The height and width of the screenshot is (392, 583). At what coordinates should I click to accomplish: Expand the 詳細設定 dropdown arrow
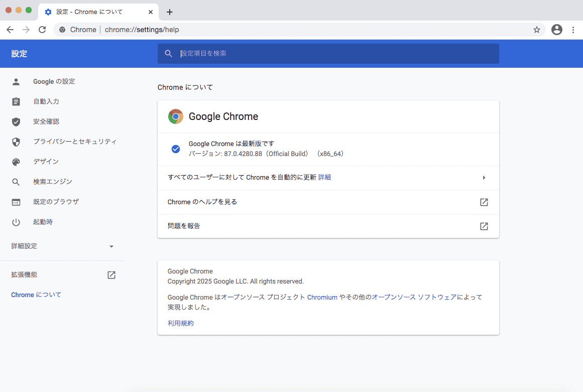tap(111, 246)
